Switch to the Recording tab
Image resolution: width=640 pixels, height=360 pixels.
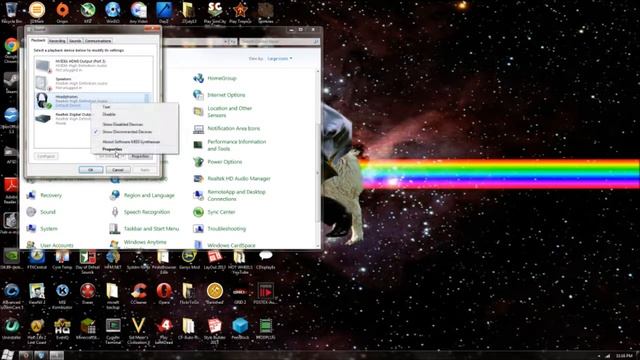pyautogui.click(x=57, y=41)
